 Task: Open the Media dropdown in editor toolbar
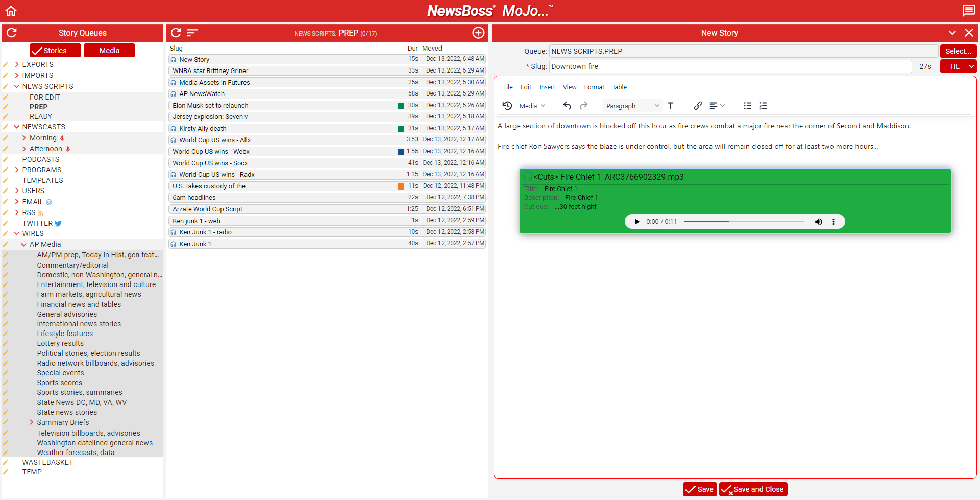[532, 106]
